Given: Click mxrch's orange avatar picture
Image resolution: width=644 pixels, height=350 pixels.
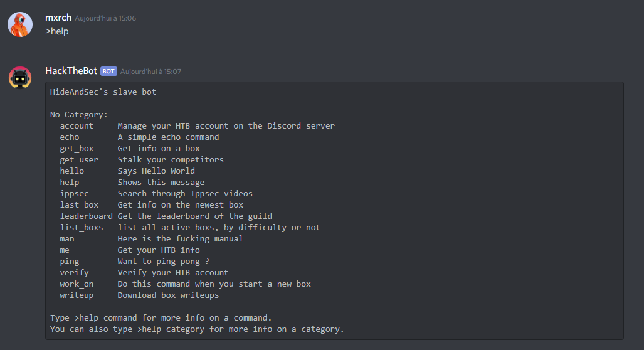Looking at the screenshot, I should click(x=20, y=24).
